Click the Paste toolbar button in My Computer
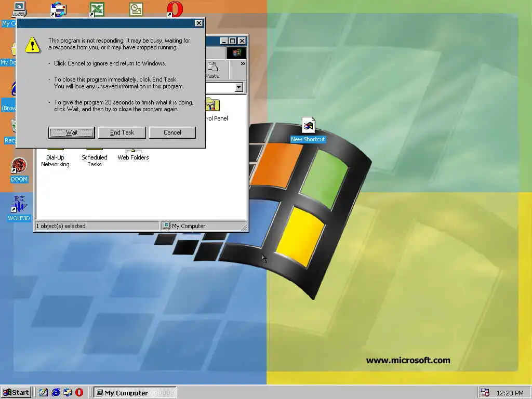 (212, 70)
